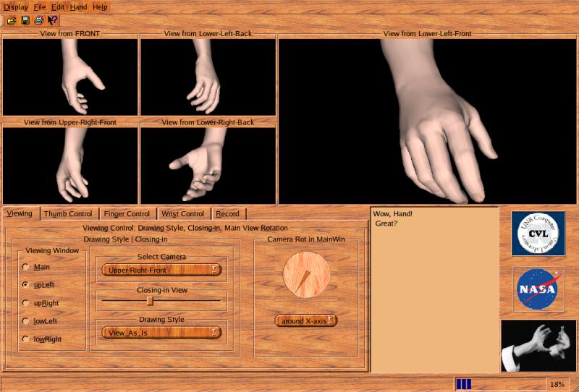Open the Help menu
The image size is (579, 392).
100,7
